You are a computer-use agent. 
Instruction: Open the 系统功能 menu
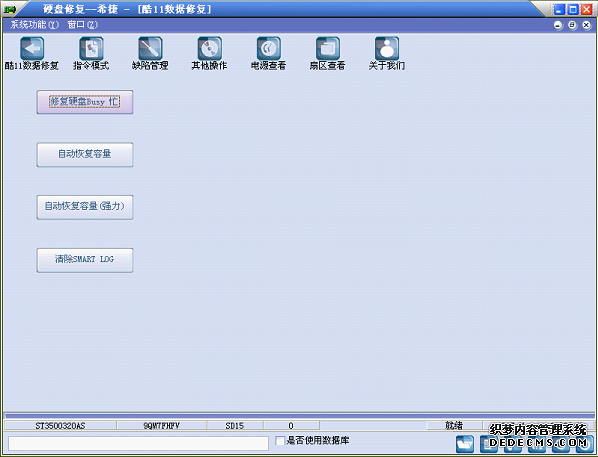[34, 25]
